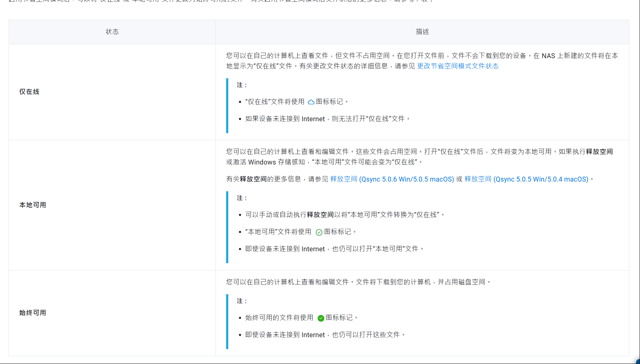This screenshot has width=640, height=364.
Task: Click text 或激活 Windows 存储感知
Action: [265, 162]
